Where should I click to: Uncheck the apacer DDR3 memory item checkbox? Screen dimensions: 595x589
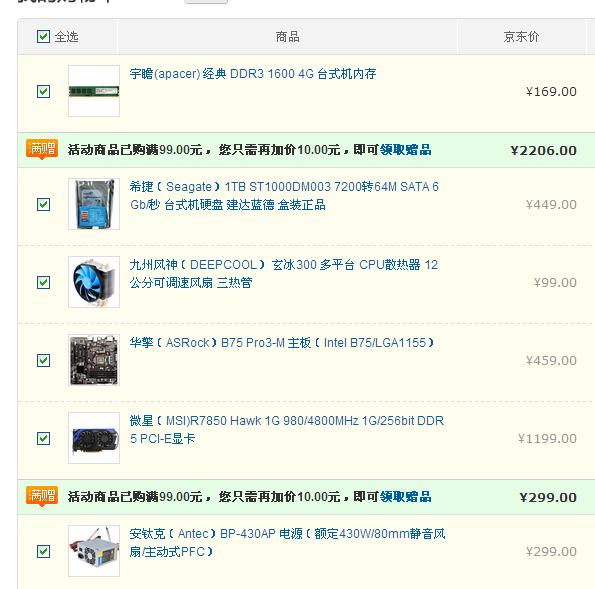[x=43, y=91]
